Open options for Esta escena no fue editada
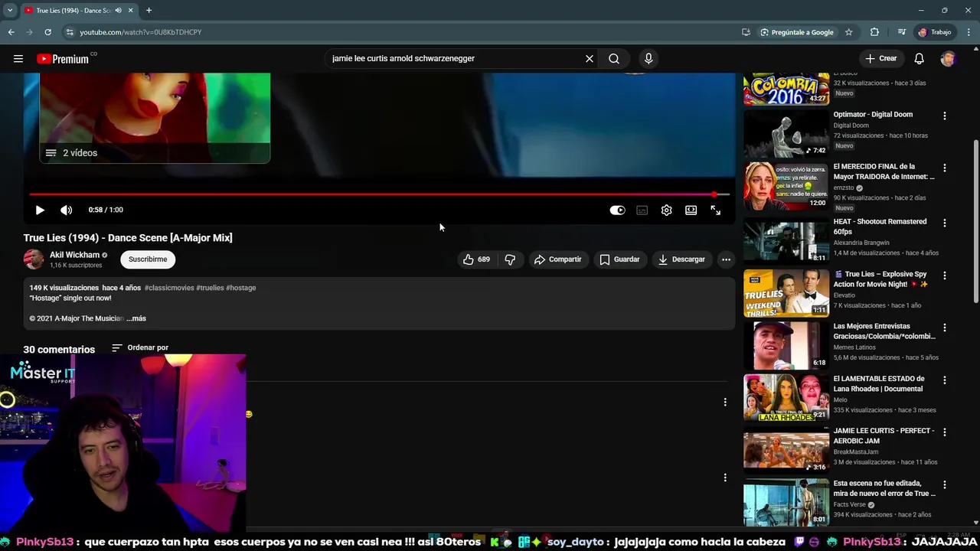Screen dimensions: 980x551 (x=945, y=484)
